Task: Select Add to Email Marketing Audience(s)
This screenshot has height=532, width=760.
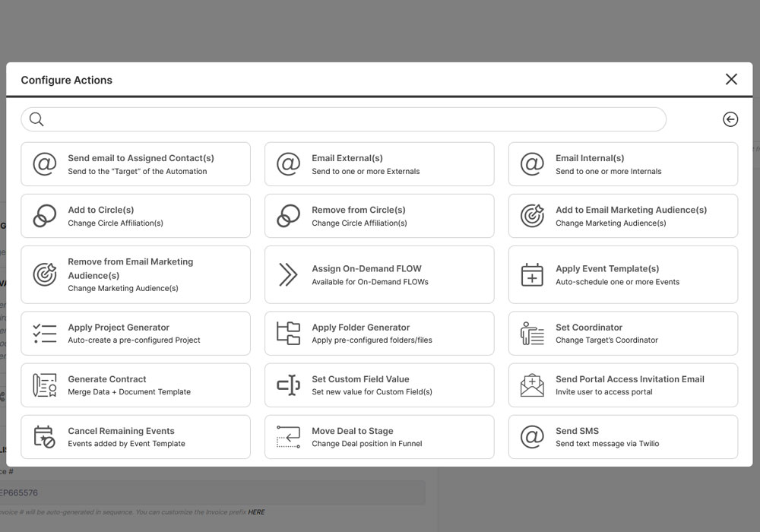Action: (631, 216)
